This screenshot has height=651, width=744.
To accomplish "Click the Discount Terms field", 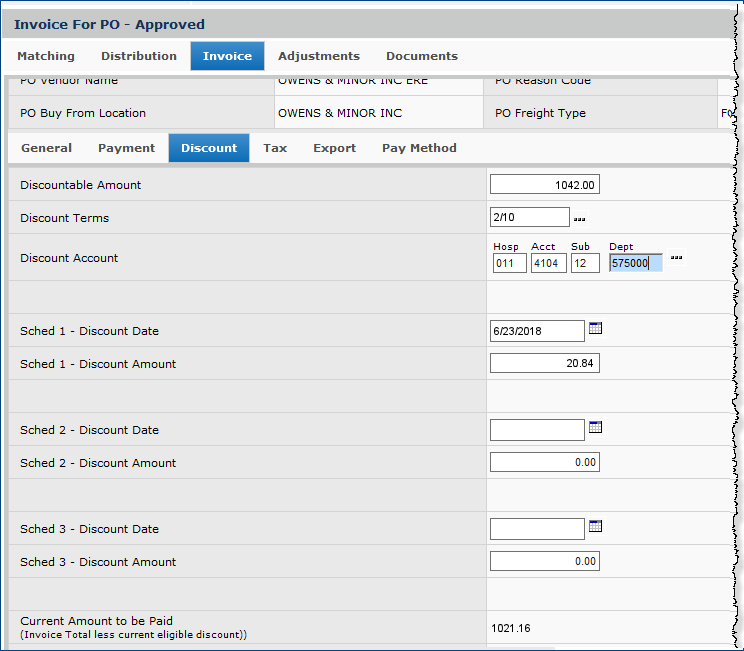I will [x=529, y=218].
